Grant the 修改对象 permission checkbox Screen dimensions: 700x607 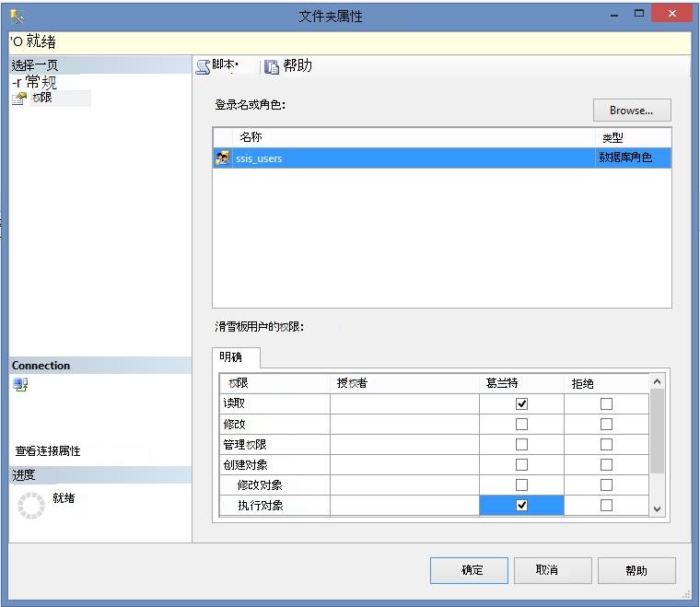tap(521, 484)
